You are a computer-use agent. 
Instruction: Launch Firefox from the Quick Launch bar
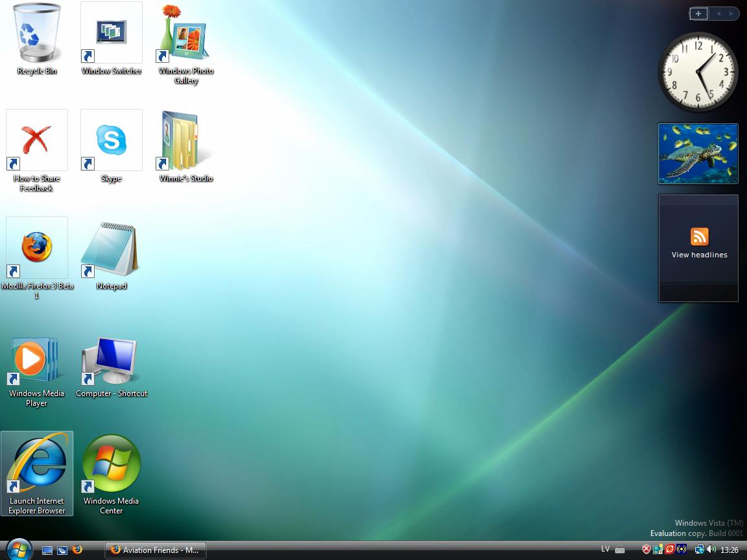tap(77, 550)
